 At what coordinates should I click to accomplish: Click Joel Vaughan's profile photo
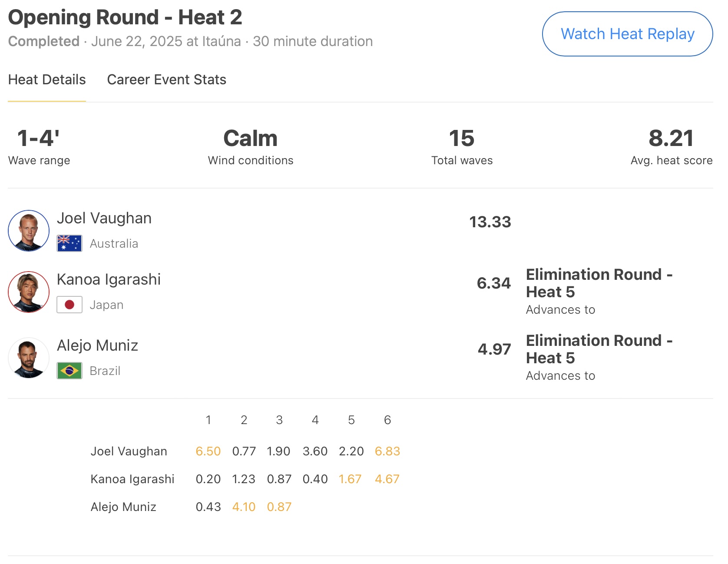tap(29, 231)
